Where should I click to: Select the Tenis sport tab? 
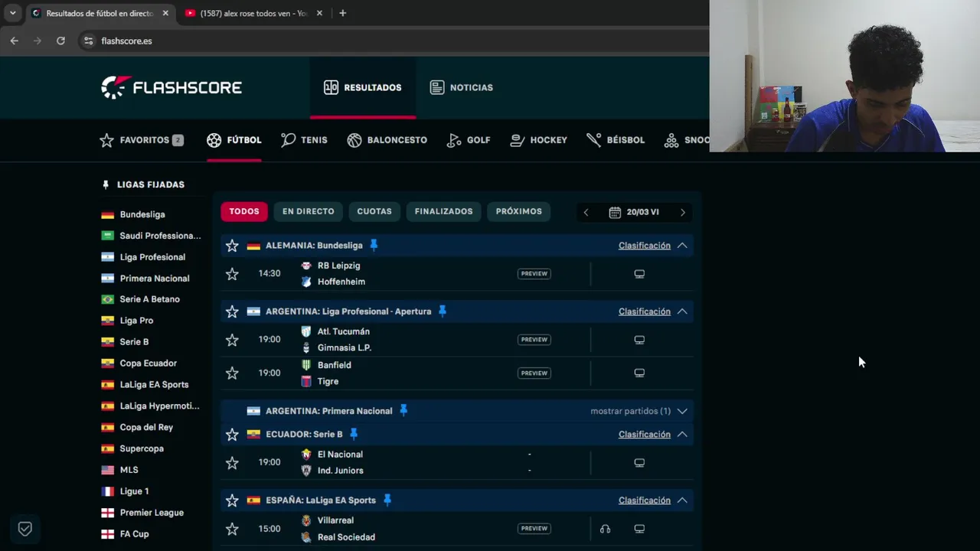click(304, 140)
